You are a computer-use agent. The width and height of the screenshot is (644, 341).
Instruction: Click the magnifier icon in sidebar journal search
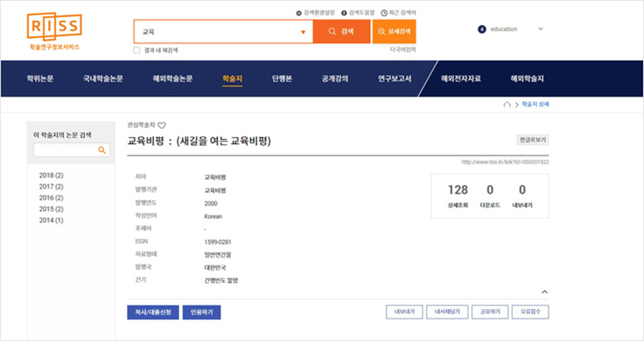tap(101, 150)
